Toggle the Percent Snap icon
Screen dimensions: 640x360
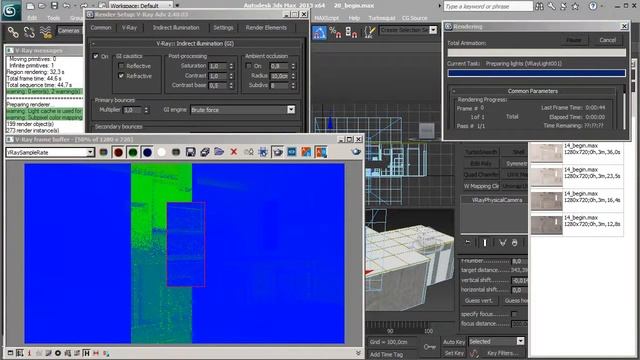(335, 32)
